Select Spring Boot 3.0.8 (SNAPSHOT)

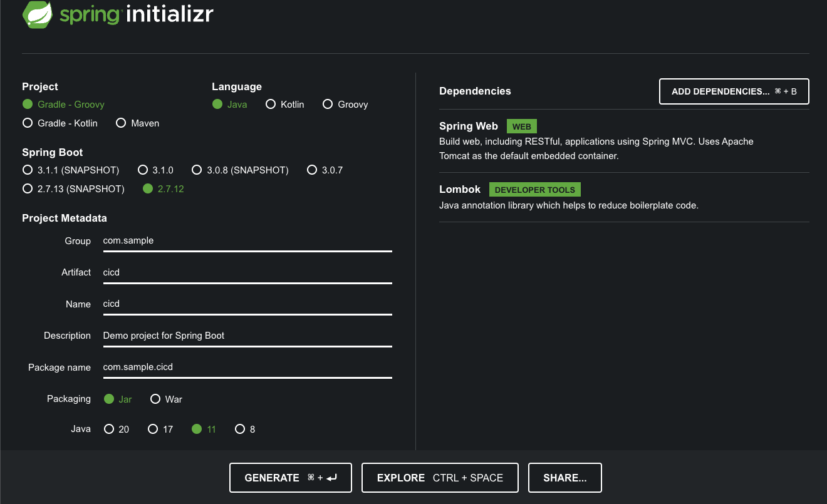tap(240, 170)
